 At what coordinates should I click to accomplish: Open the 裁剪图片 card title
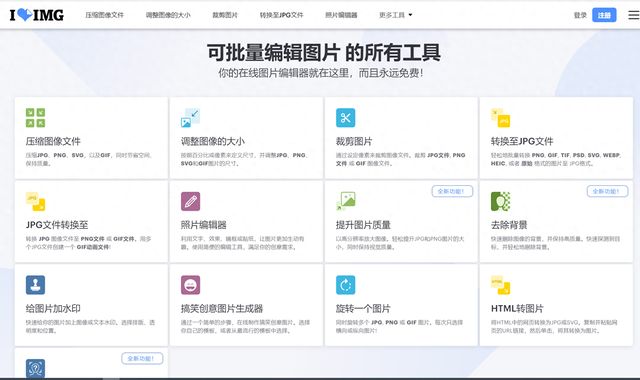354,142
